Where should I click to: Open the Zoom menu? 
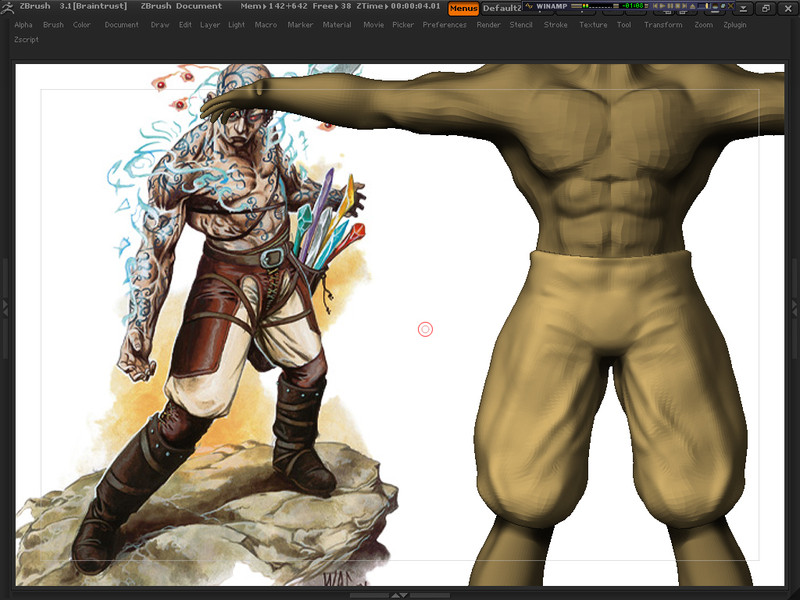coord(704,24)
